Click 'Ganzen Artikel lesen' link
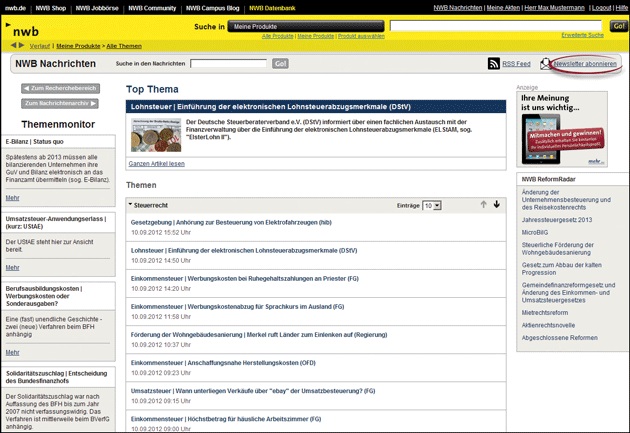This screenshot has height=433, width=630. 157,163
